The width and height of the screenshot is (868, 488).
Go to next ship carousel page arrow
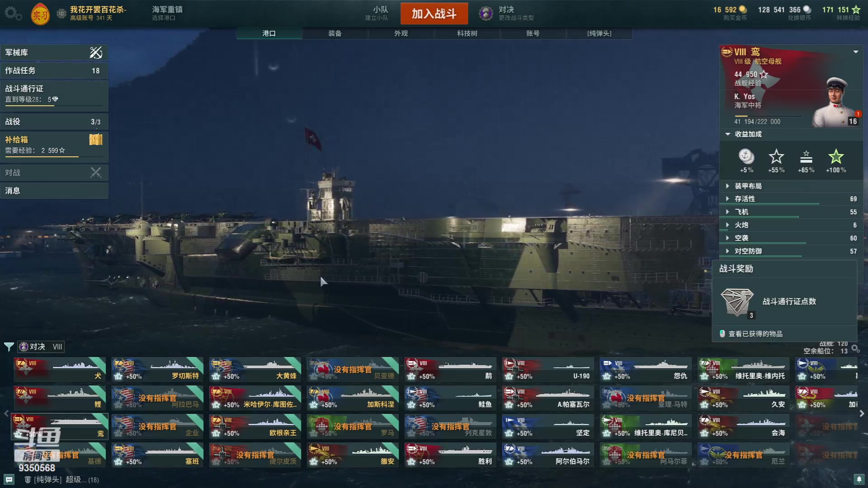(862, 413)
